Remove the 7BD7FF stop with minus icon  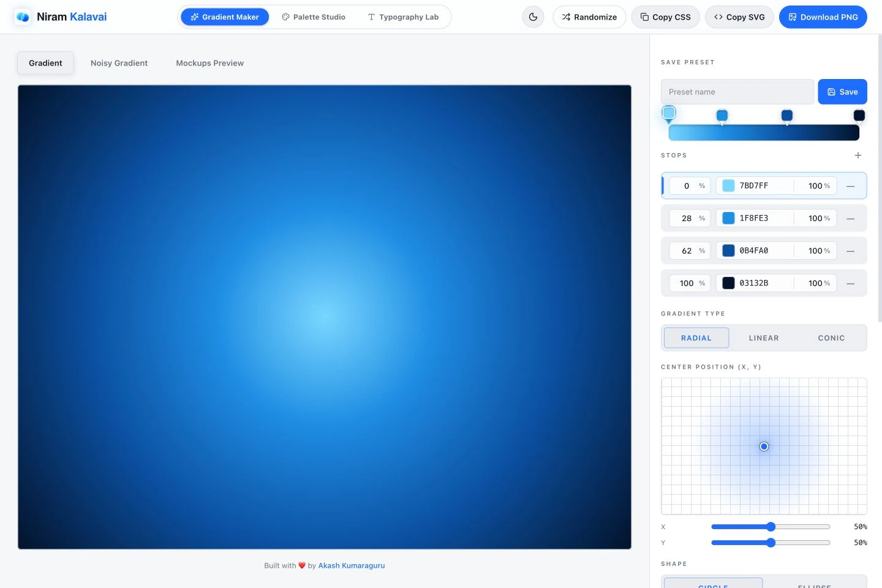(850, 186)
